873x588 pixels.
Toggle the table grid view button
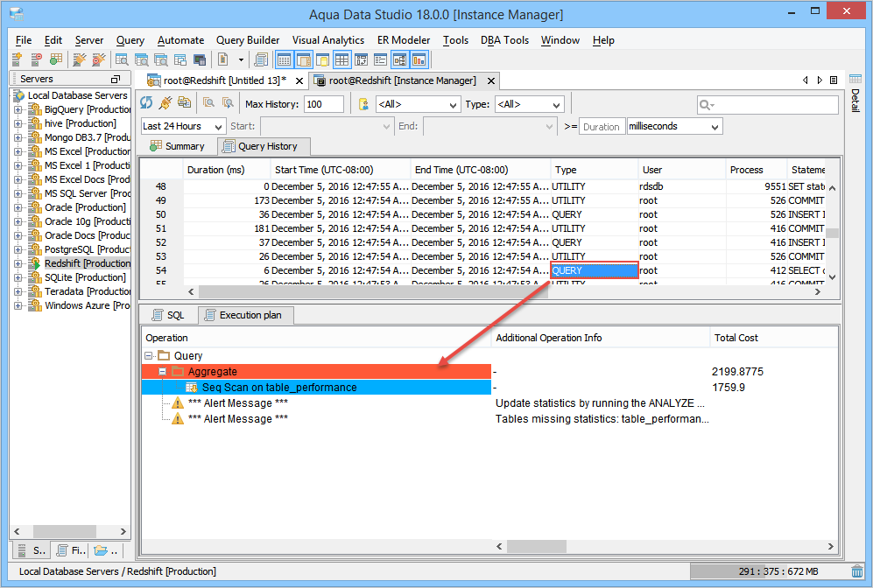(341, 59)
